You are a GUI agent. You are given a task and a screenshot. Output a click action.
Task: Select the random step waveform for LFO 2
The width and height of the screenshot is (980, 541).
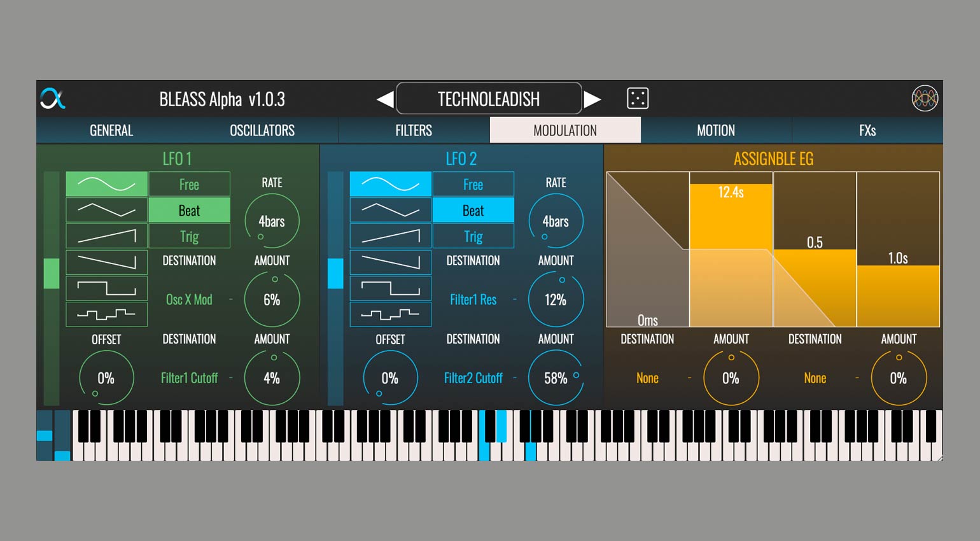(x=391, y=314)
